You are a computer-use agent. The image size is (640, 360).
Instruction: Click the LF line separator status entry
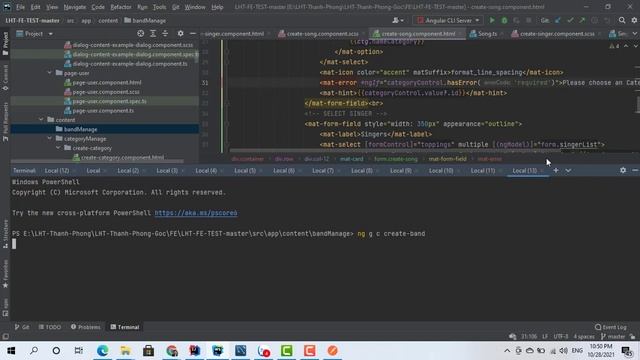545,336
